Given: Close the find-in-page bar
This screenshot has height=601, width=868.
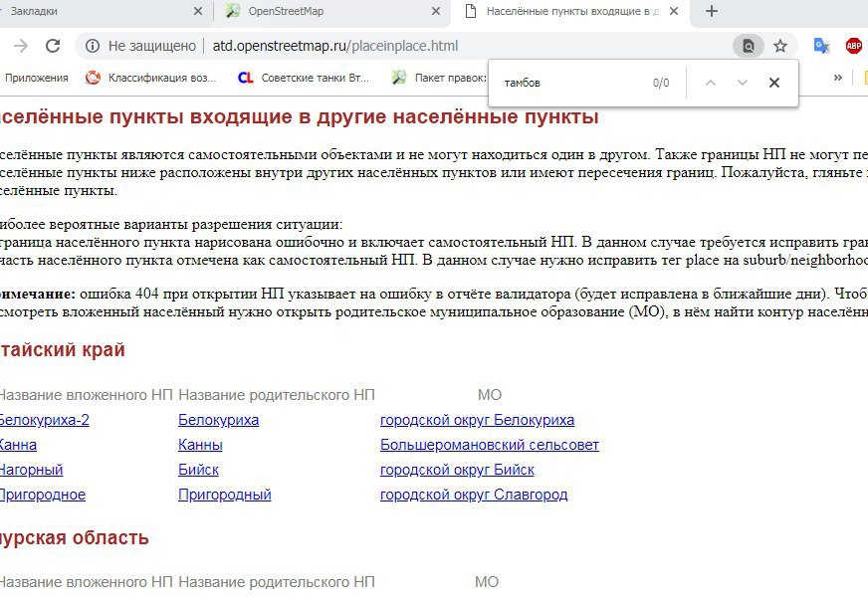Looking at the screenshot, I should [773, 83].
